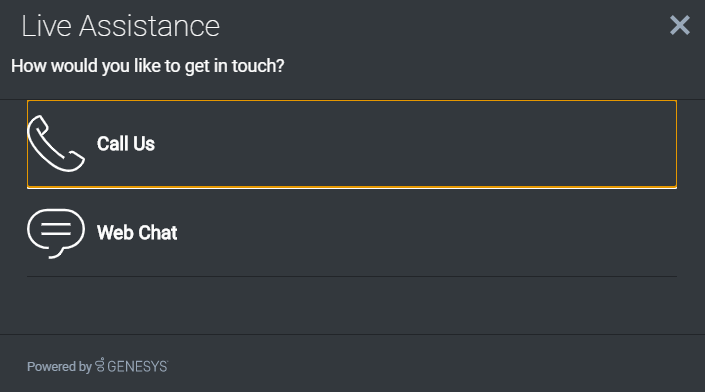
Task: Click the "Web Chat" text label
Action: click(x=137, y=233)
